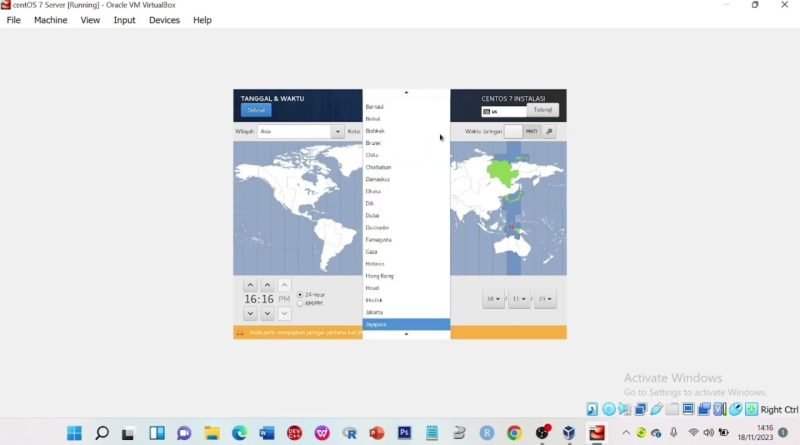Screen dimensions: 800x445
Task: Open Dev-C++ from taskbar
Action: click(294, 433)
